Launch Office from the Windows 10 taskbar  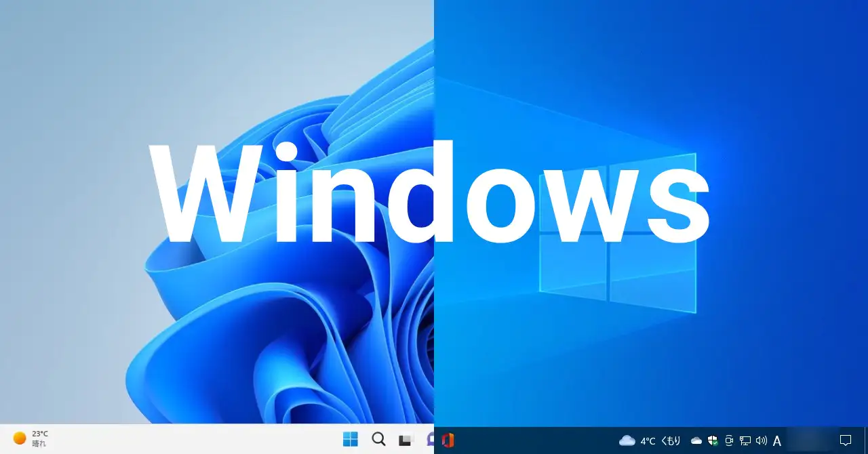(x=448, y=440)
